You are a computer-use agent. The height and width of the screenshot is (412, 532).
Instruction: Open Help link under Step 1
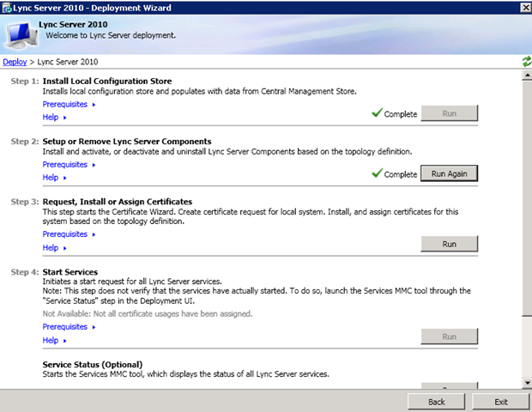tap(54, 117)
